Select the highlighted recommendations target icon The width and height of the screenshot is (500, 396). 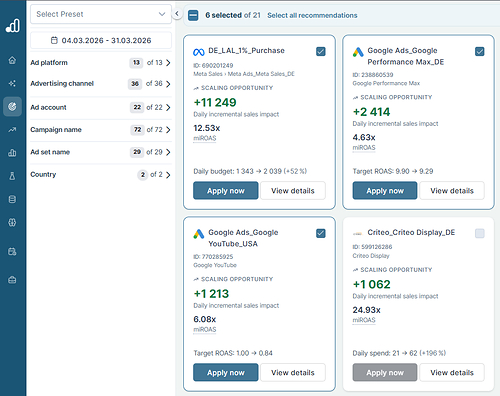coord(12,106)
